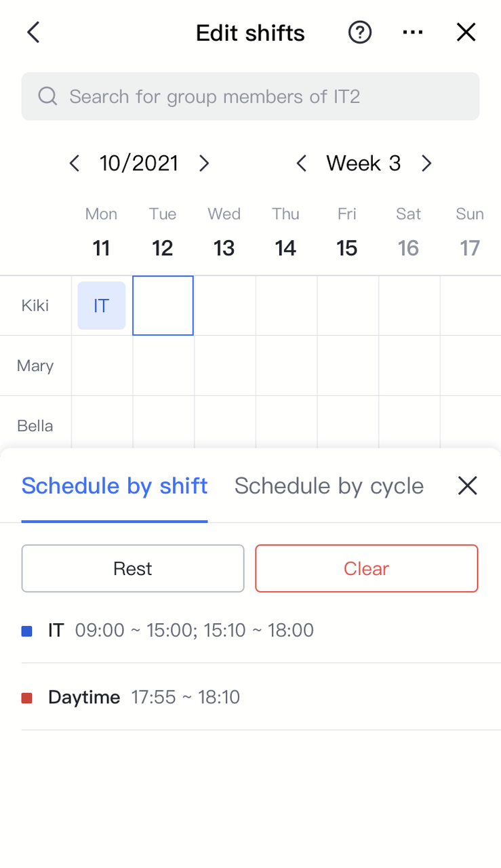Close the schedule panel with its X icon
The image size is (501, 868).
click(468, 486)
